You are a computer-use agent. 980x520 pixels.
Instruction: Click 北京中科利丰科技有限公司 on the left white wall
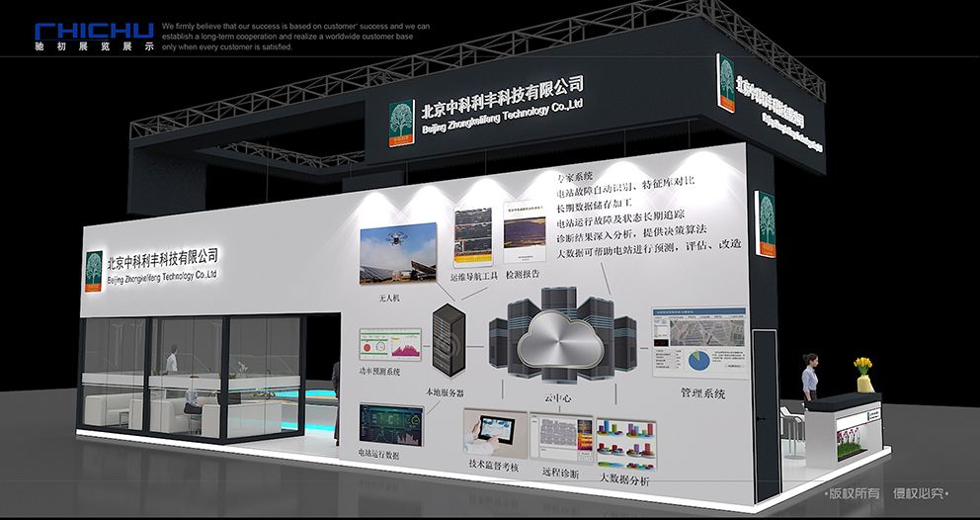coord(163,258)
